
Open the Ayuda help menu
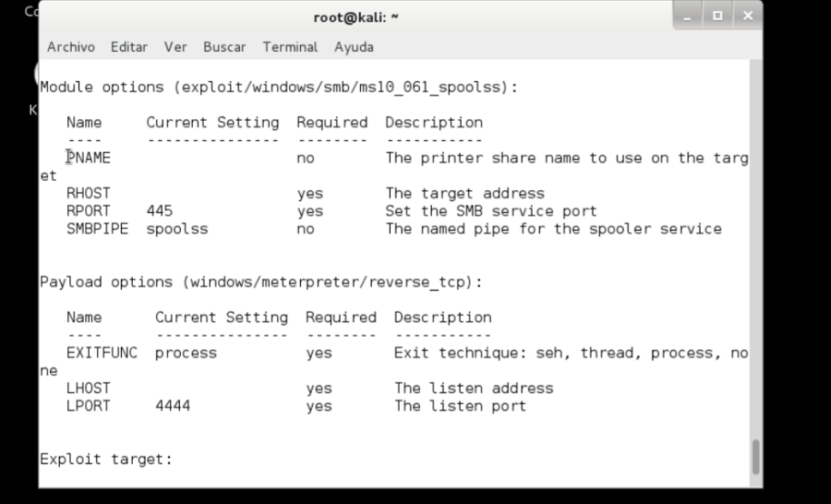click(x=354, y=47)
